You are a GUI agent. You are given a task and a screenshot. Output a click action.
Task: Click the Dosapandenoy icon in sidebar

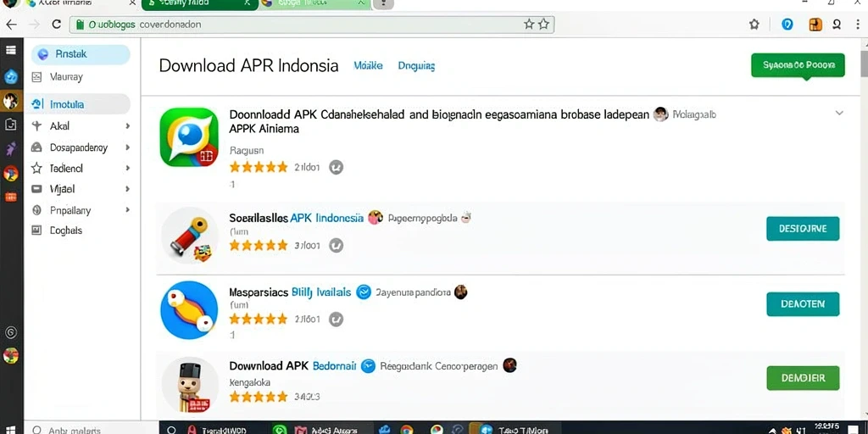[37, 147]
